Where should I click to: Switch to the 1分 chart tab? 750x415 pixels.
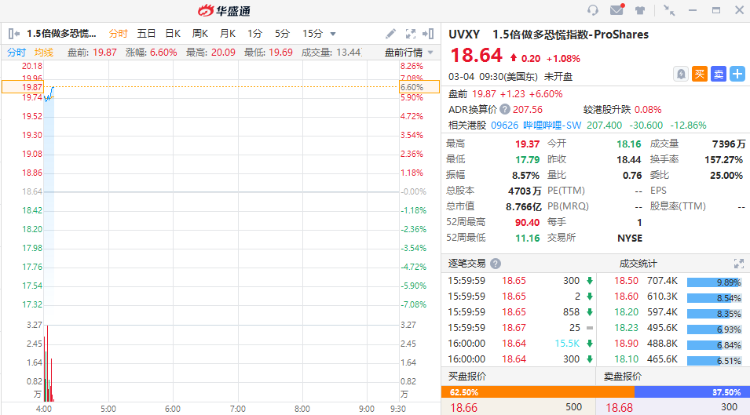pyautogui.click(x=255, y=33)
